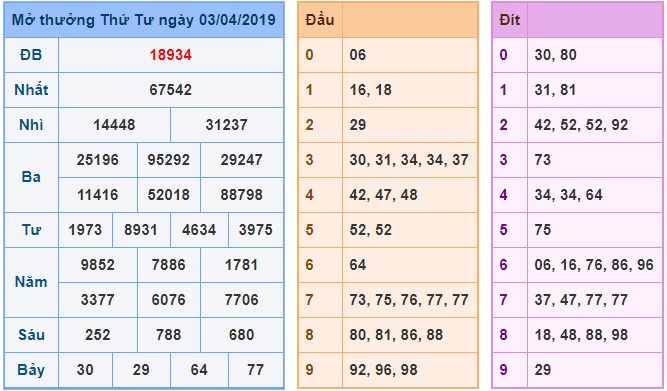Select the red special prize number 18934
Image resolution: width=667 pixels, height=391 pixels.
point(171,55)
